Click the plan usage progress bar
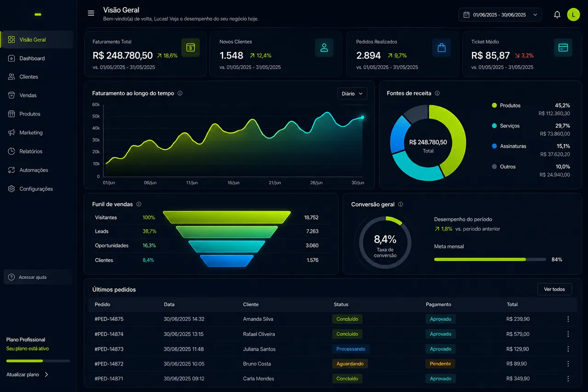 [x=38, y=361]
